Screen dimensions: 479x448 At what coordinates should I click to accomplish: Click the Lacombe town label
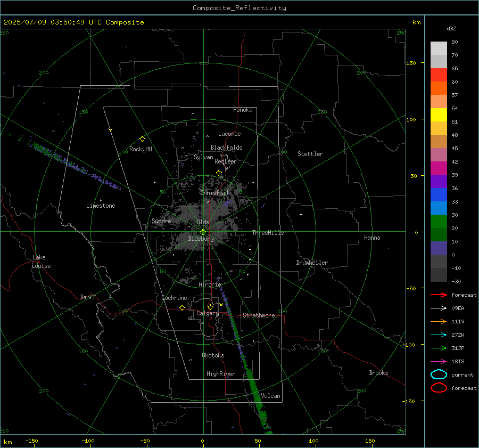[229, 134]
